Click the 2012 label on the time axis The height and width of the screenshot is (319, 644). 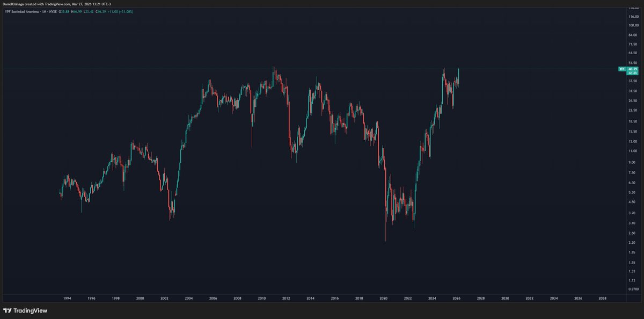tap(286, 298)
